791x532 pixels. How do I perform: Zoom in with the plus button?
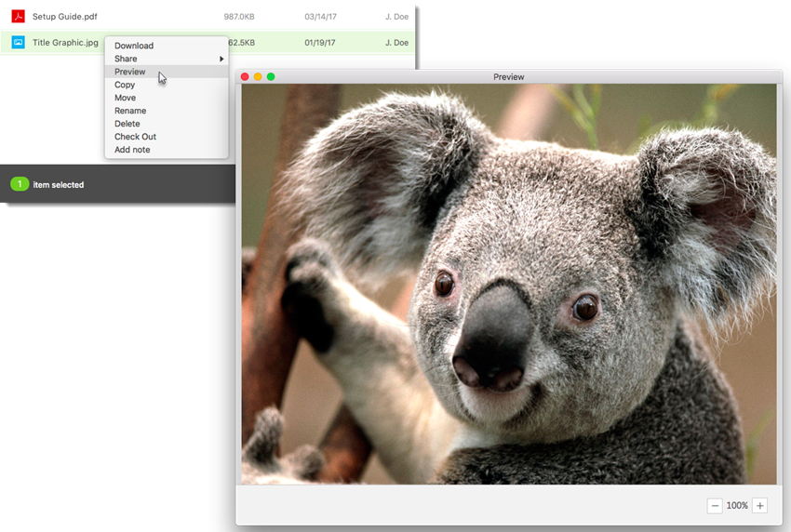click(x=759, y=506)
